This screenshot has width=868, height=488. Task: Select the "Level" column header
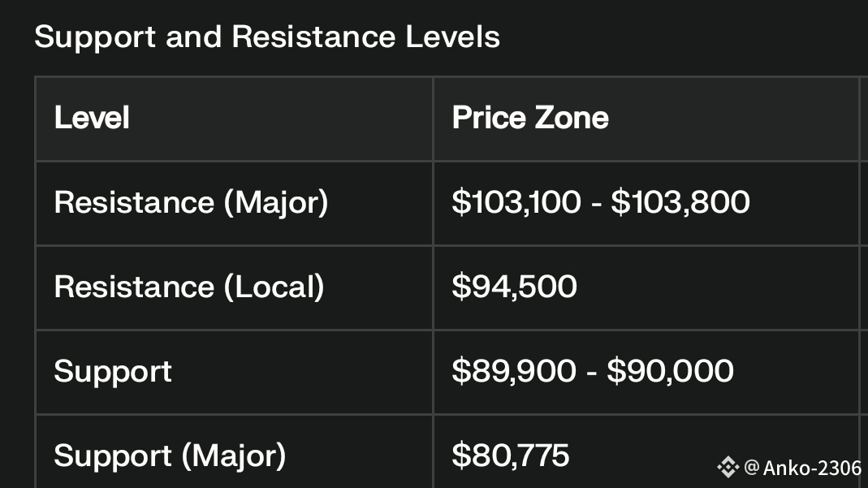coord(92,118)
